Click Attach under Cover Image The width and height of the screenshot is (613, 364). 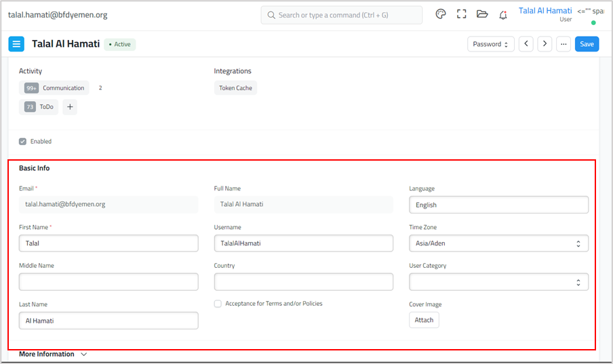424,320
